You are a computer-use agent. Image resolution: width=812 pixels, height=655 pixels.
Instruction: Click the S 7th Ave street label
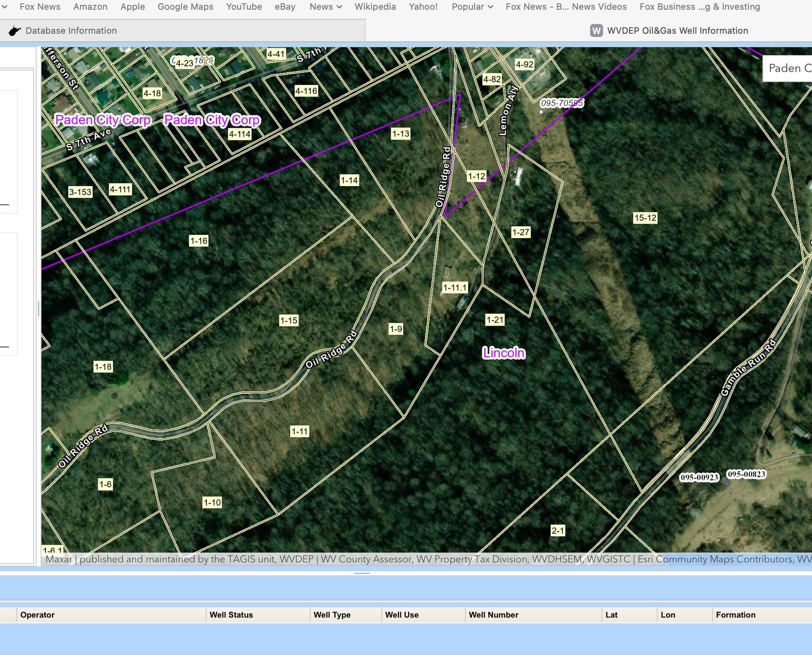pos(90,140)
